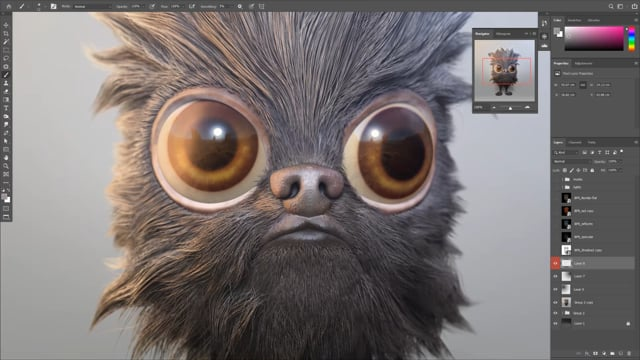Select the active Brush tool

click(6, 75)
